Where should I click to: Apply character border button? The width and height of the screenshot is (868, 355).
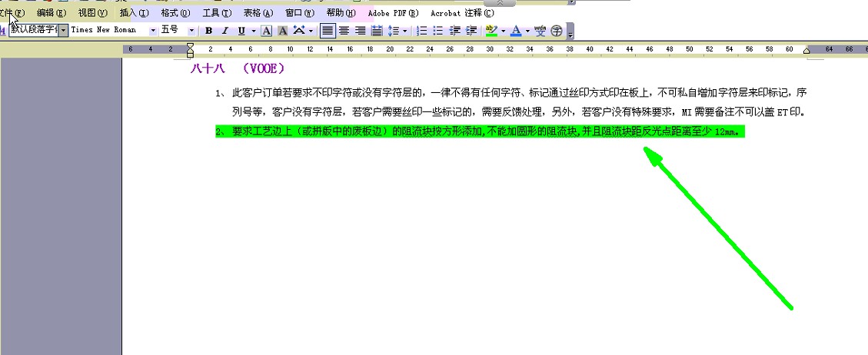pos(267,31)
